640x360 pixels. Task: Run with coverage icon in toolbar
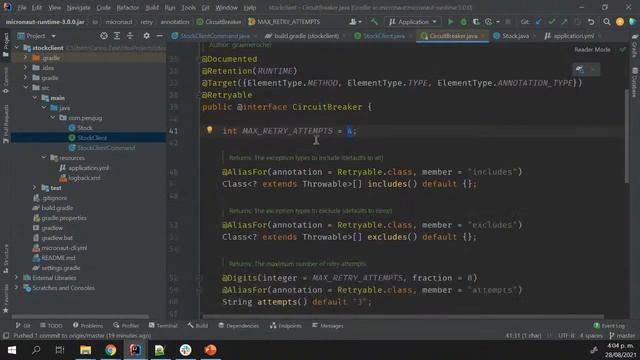pyautogui.click(x=476, y=22)
